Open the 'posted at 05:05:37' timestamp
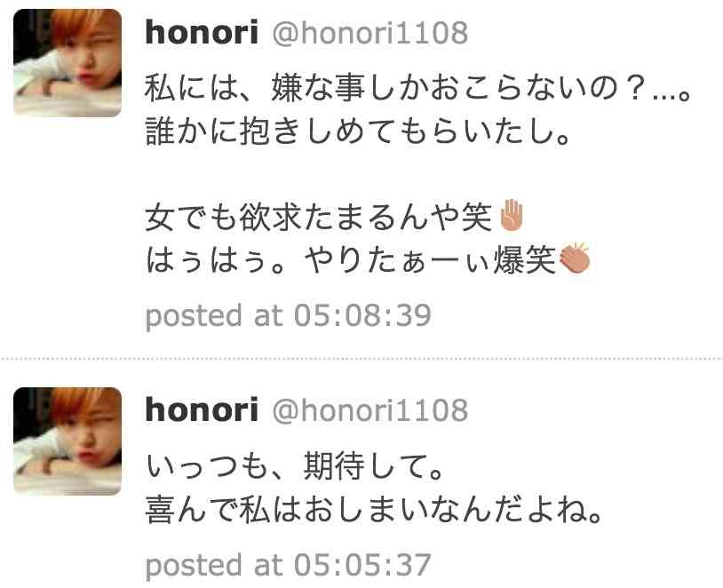This screenshot has width=723, height=588. pos(288,565)
